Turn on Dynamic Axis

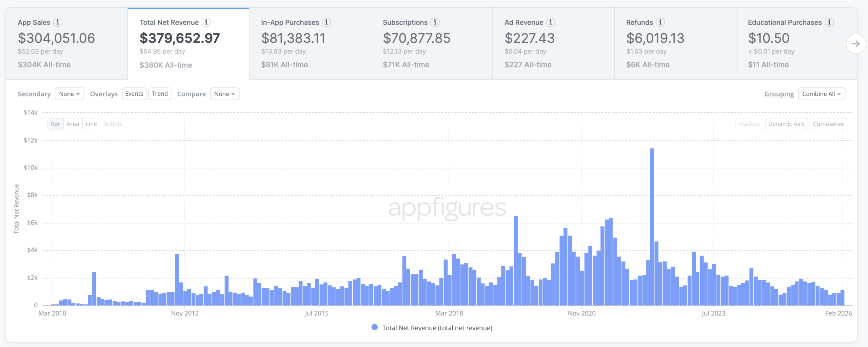pos(786,124)
